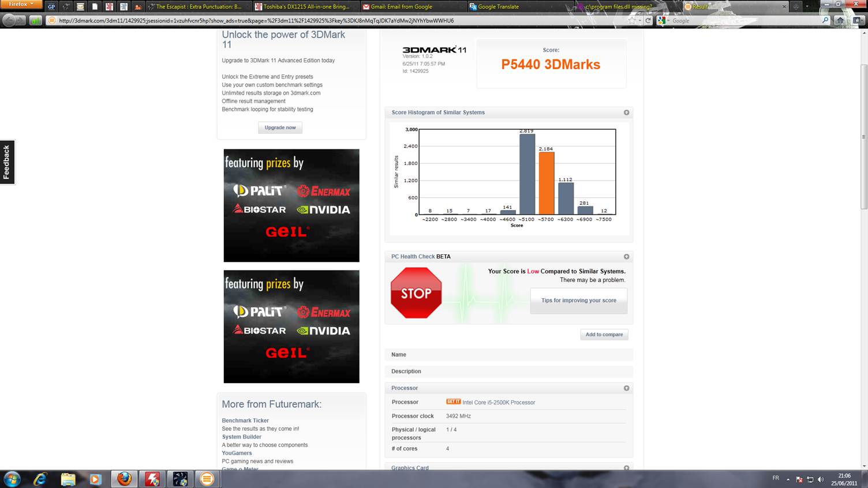Select the pinned envelope mail tab
This screenshot has height=488, width=868.
[80, 7]
